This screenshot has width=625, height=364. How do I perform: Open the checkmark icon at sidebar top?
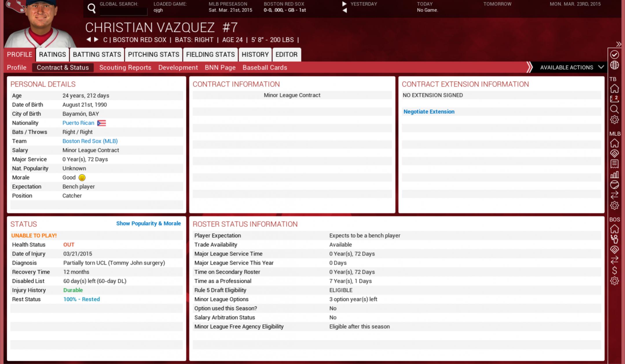614,55
